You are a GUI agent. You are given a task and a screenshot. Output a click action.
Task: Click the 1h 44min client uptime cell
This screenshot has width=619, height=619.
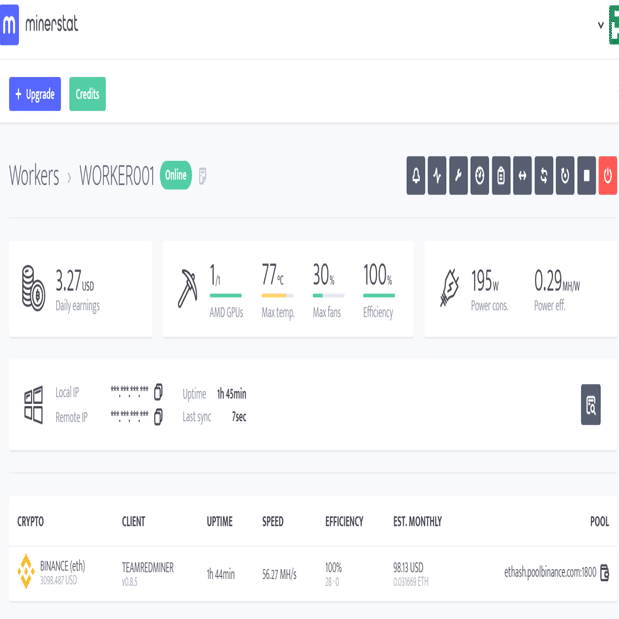[x=221, y=574]
